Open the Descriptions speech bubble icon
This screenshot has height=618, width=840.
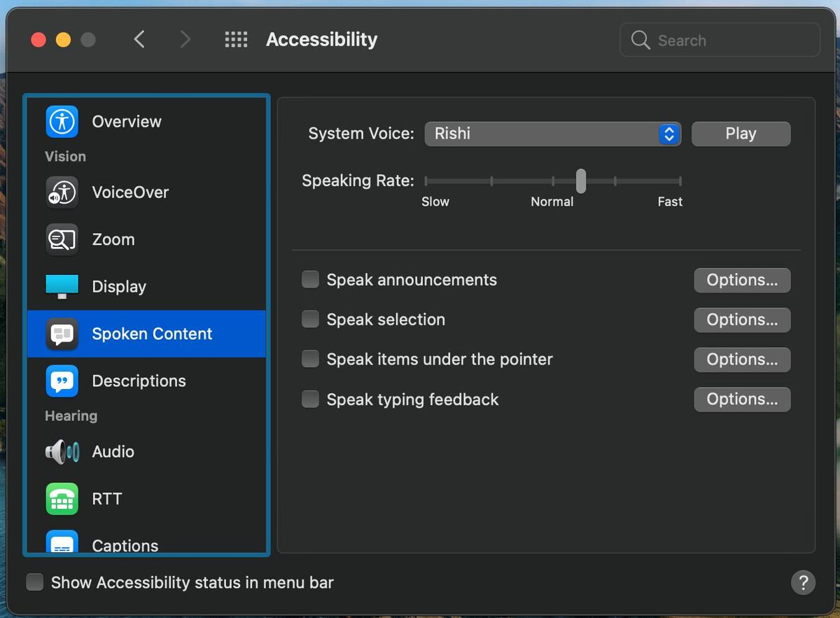tap(62, 381)
